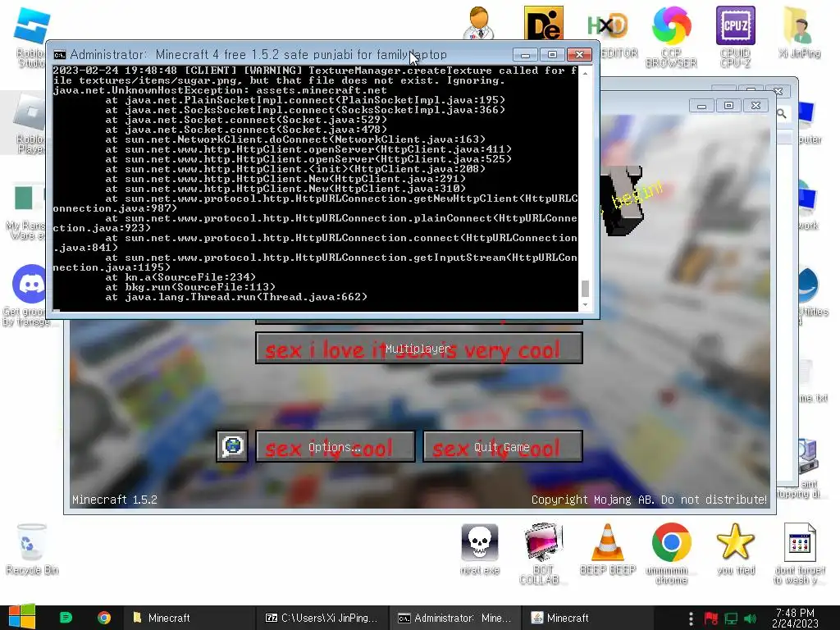This screenshot has height=630, width=840.
Task: Click console scrollbar down arrow
Action: 585,304
